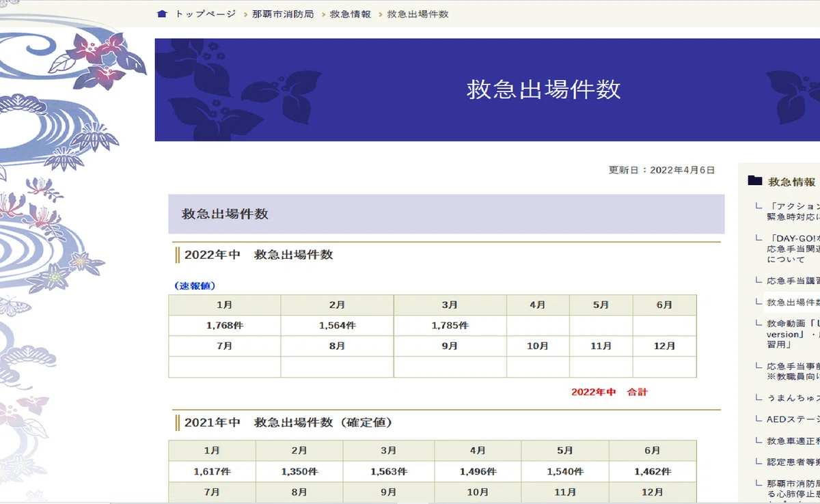Screen dimensions: 820x504
Task: Select 救急出場件数 in the sidebar menu
Action: pos(793,302)
